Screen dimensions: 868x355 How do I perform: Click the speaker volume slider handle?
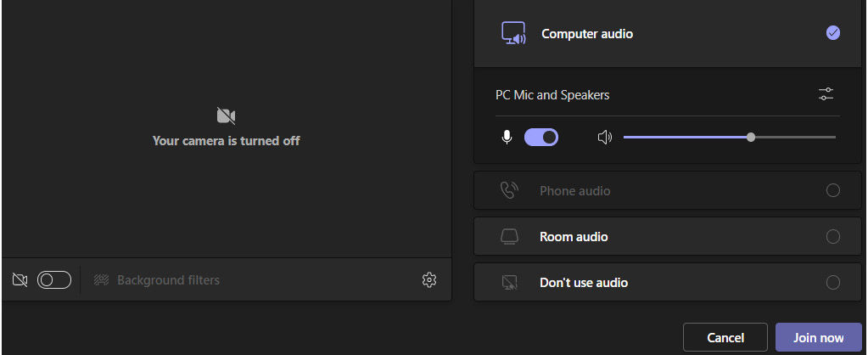click(x=751, y=138)
